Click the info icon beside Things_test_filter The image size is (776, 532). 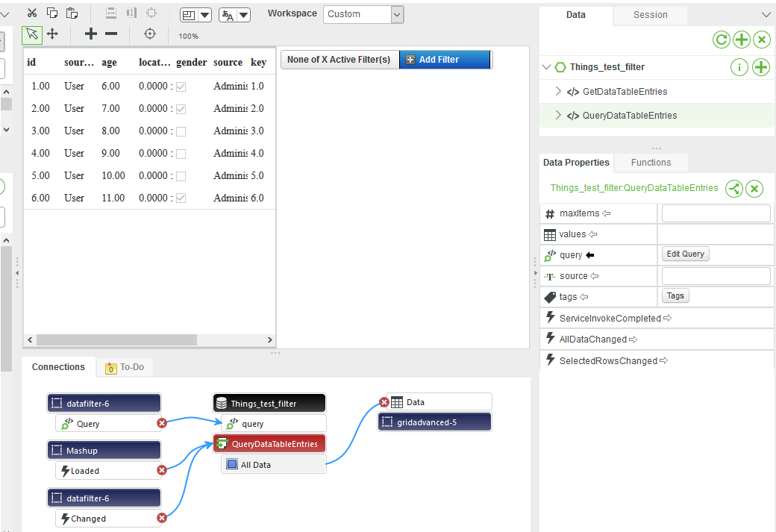[739, 66]
